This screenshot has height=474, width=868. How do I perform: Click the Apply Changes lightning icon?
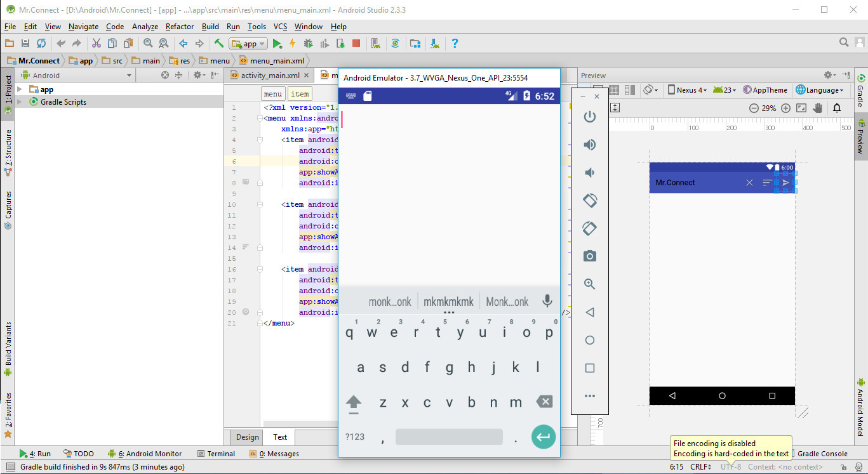pos(293,43)
